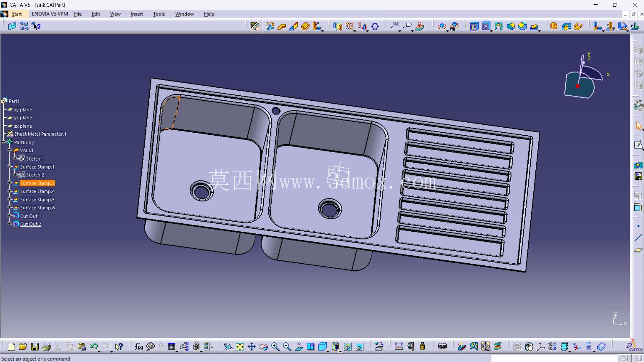The image size is (644, 362).
Task: Click the Open folder icon
Action: click(23, 347)
